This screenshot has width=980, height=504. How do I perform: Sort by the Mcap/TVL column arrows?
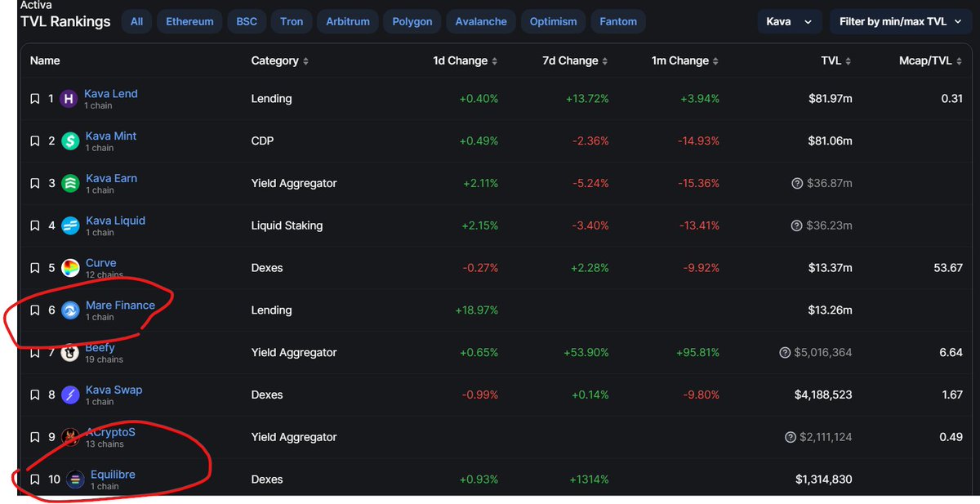point(959,61)
